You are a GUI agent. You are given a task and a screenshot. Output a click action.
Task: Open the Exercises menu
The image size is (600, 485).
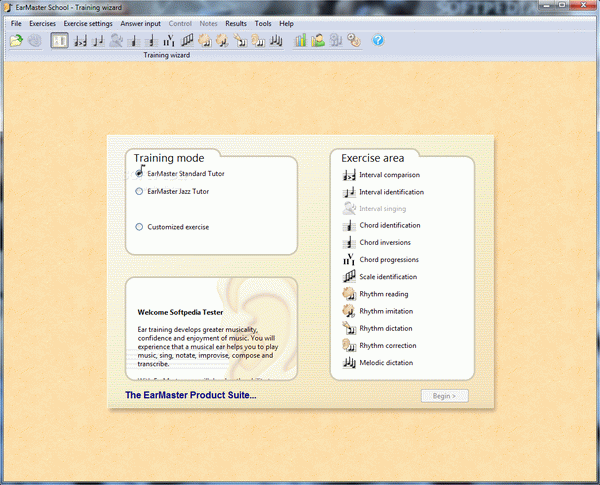click(x=42, y=22)
